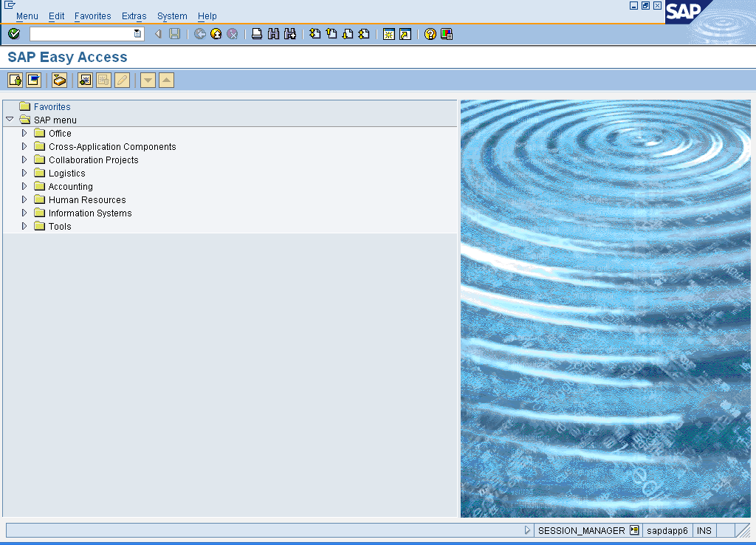Expand the Cross-Application Components node
This screenshot has width=756, height=545.
point(24,146)
